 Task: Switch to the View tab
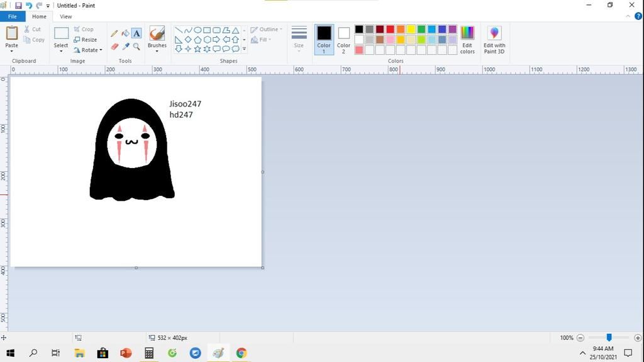[65, 16]
